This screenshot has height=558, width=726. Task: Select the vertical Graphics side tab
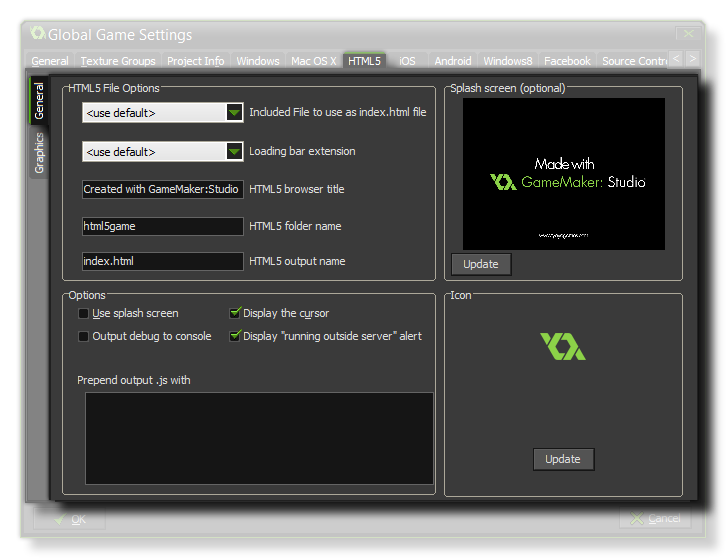pos(40,153)
